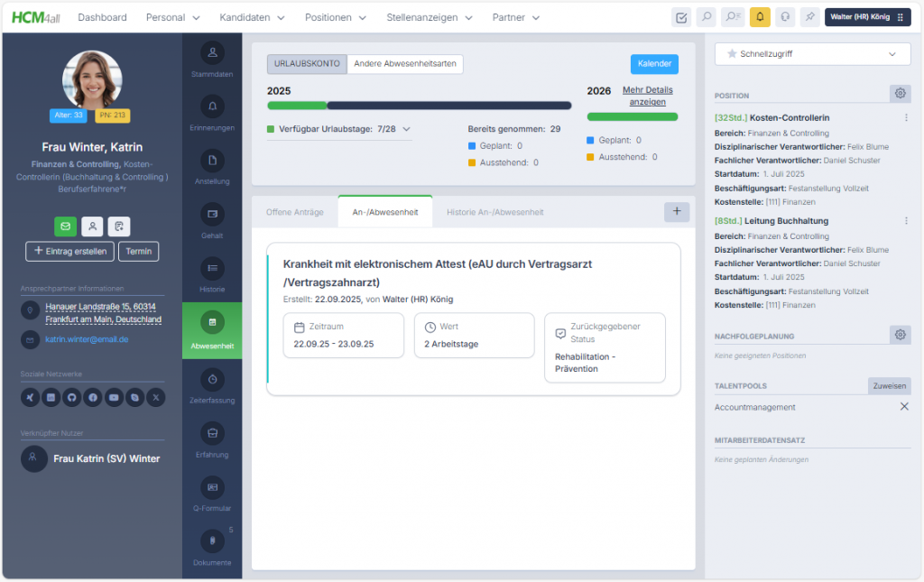Switch to Andere Abwesenheitsarten view

click(x=404, y=64)
